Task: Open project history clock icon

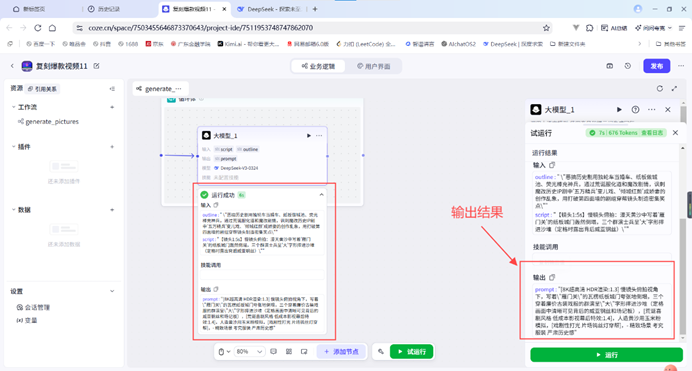Action: click(x=628, y=66)
